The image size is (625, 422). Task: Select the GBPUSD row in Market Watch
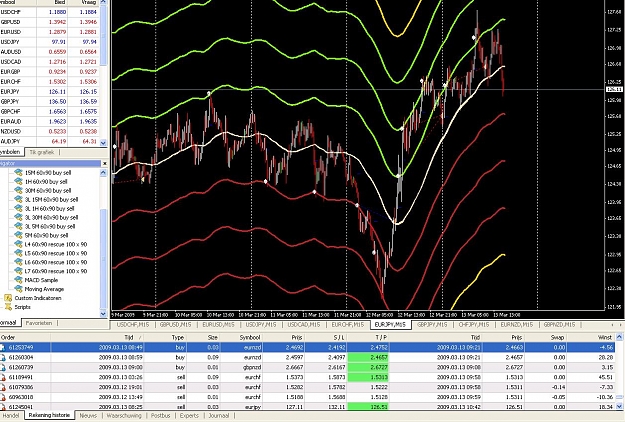[49, 22]
